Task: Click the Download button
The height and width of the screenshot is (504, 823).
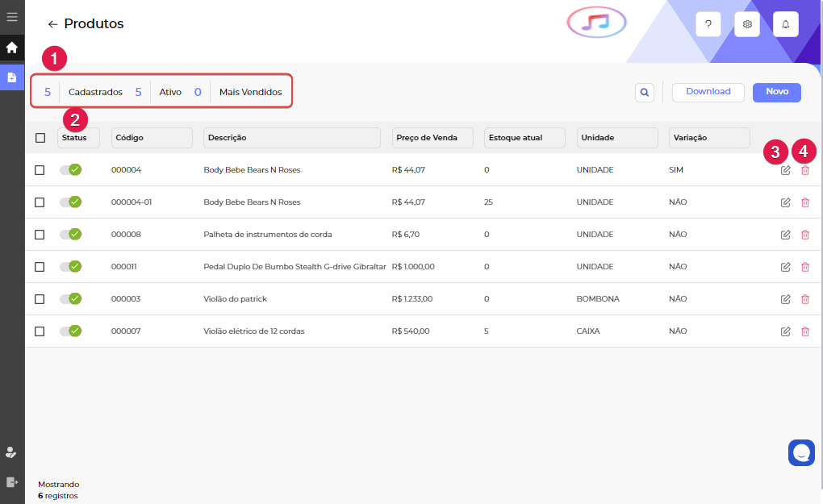Action: coord(708,92)
